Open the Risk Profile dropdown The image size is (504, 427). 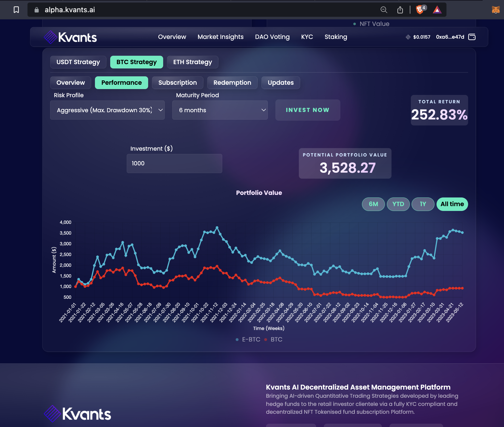[x=107, y=110]
